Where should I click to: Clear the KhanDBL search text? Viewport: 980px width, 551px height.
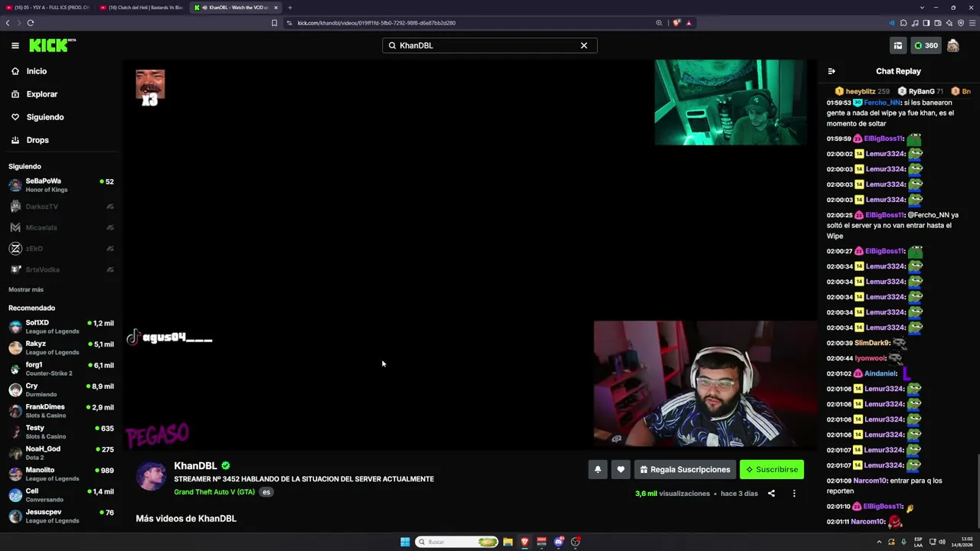(583, 45)
